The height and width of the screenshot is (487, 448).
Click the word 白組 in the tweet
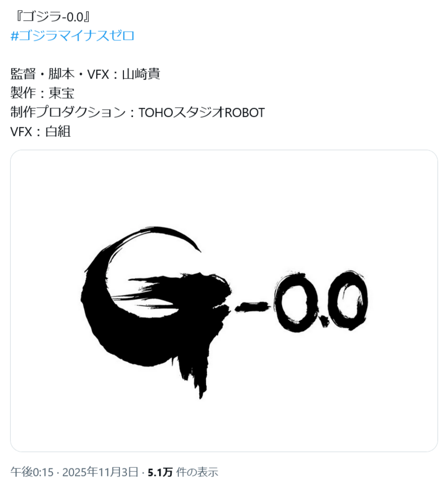(x=58, y=131)
